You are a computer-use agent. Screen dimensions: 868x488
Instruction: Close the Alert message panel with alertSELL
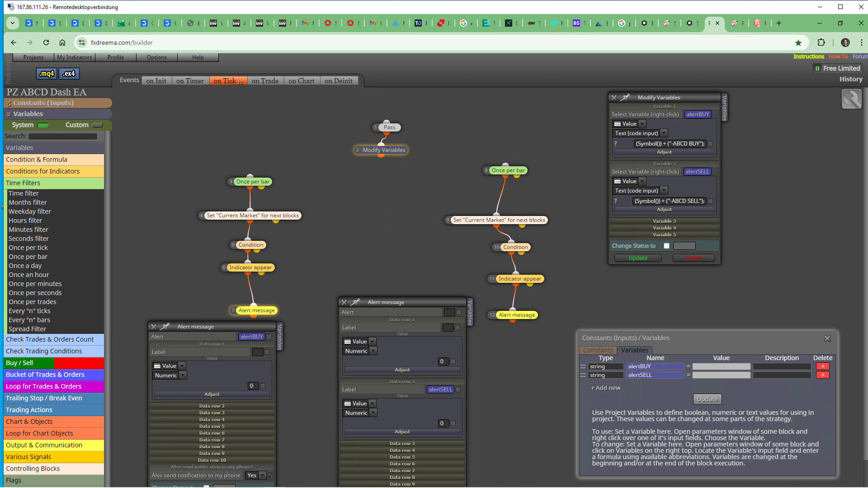click(344, 302)
